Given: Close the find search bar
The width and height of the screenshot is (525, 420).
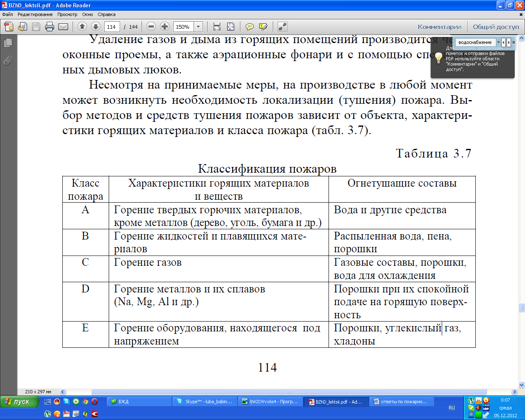Looking at the screenshot, I should (514, 42).
